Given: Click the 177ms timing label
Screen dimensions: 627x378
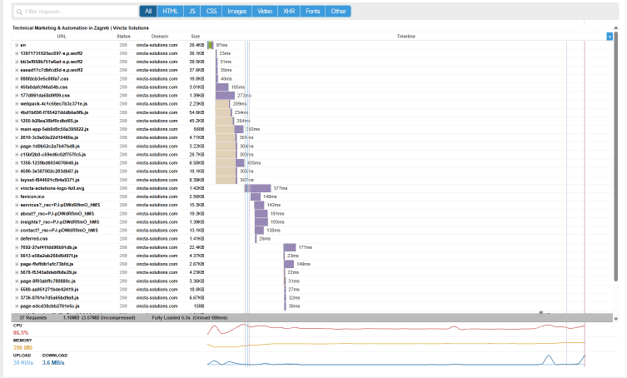Looking at the screenshot, I should click(x=305, y=248).
